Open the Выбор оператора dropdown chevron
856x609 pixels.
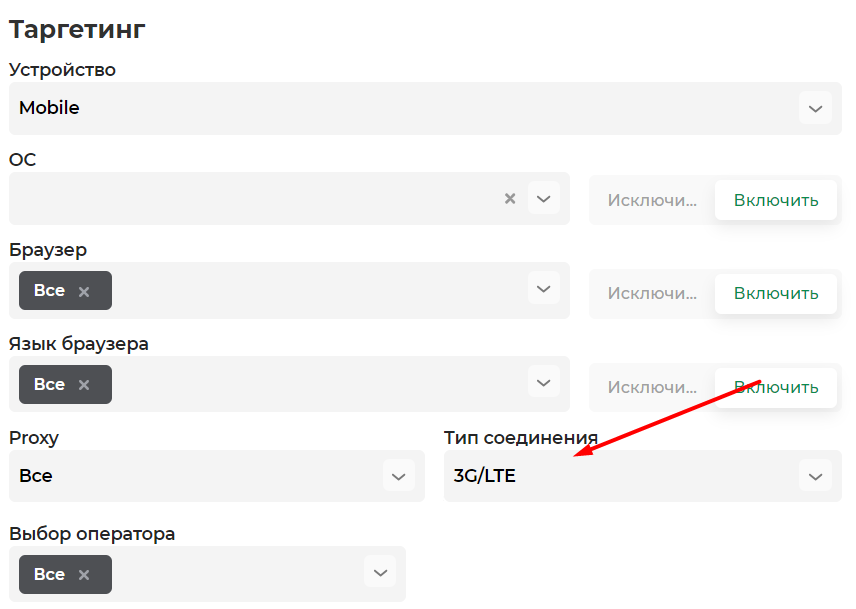tap(380, 572)
